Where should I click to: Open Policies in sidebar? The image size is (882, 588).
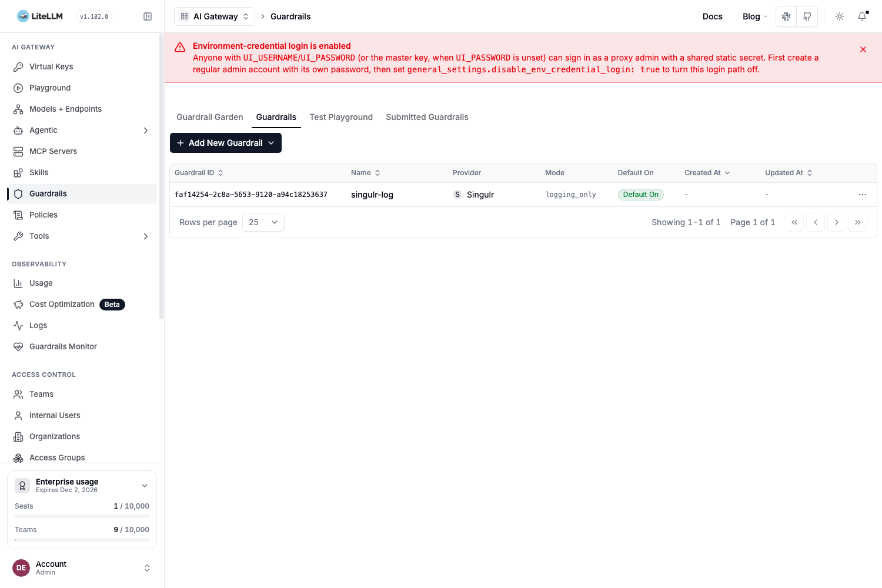82,215
